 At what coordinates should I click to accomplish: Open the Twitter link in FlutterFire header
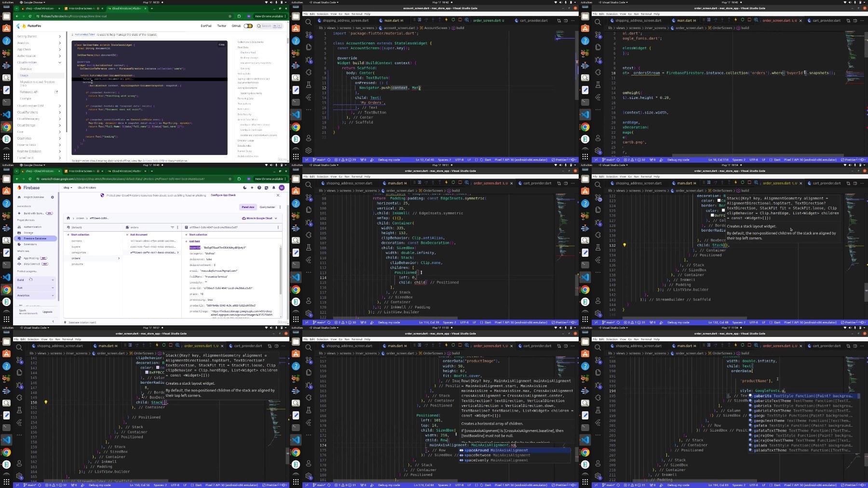coord(222,26)
